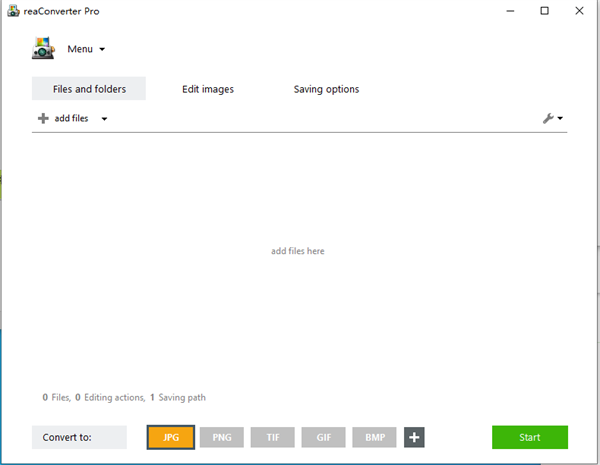Open the Edit images tab
The height and width of the screenshot is (465, 600).
208,89
